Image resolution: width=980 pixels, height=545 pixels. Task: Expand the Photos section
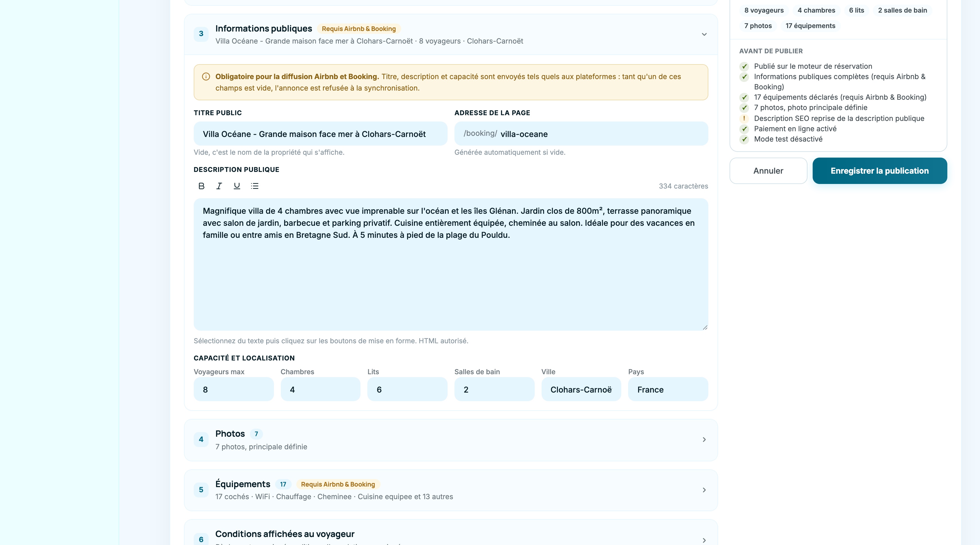(x=704, y=440)
